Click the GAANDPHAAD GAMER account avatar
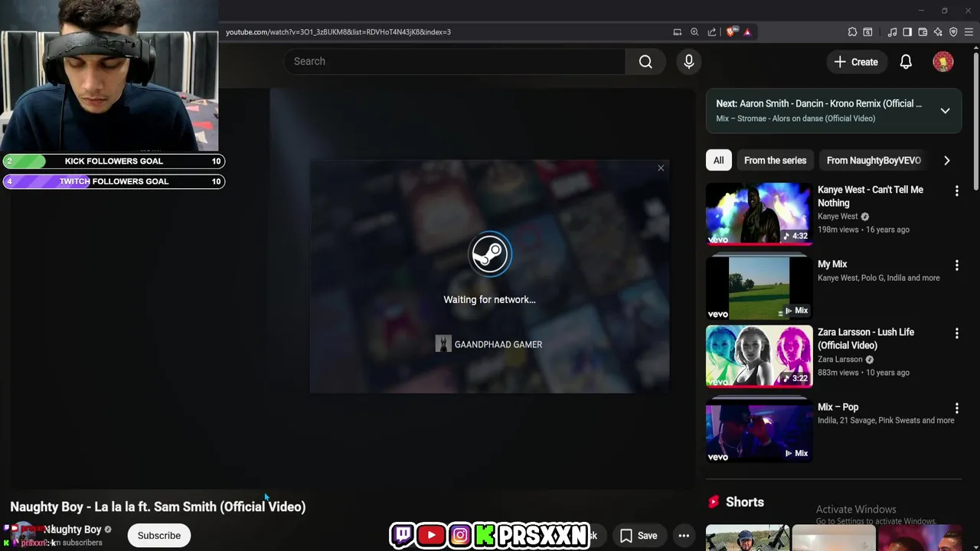 pyautogui.click(x=443, y=344)
